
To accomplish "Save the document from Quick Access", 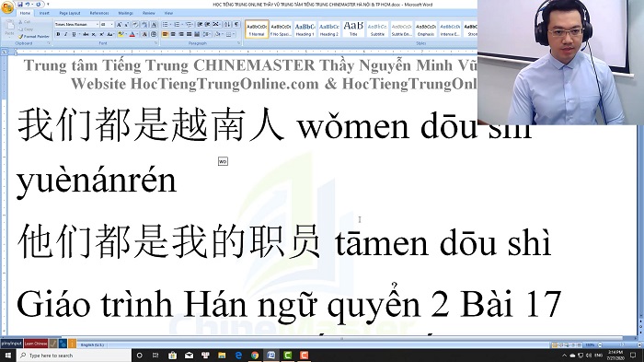I will [20, 5].
